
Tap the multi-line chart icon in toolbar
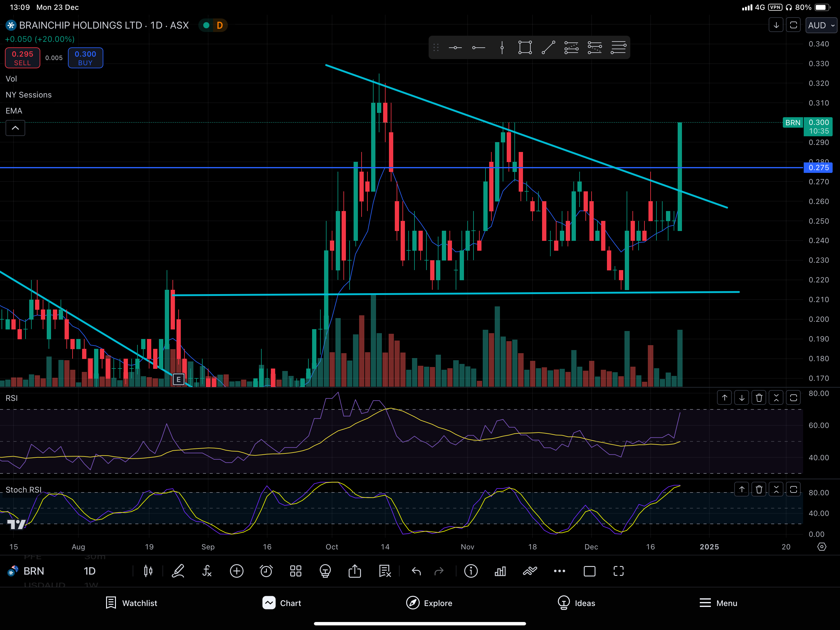coord(530,571)
